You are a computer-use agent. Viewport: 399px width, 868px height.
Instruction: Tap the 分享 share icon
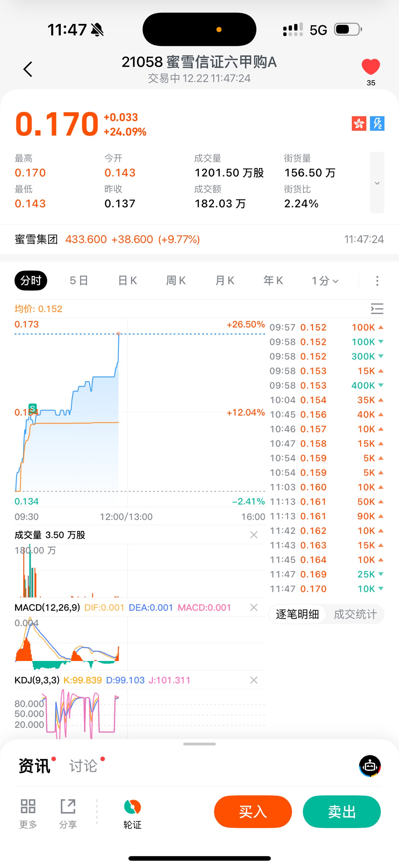(x=68, y=811)
